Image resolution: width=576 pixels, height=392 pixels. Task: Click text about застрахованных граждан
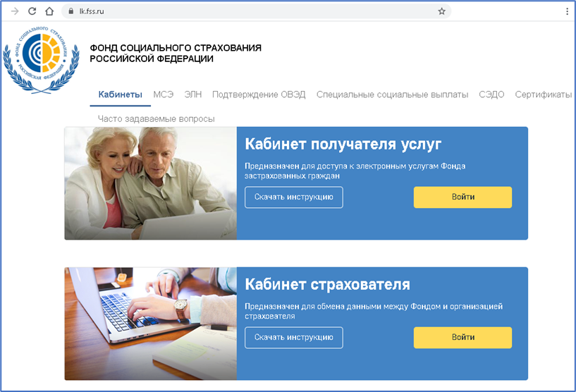pos(355,171)
